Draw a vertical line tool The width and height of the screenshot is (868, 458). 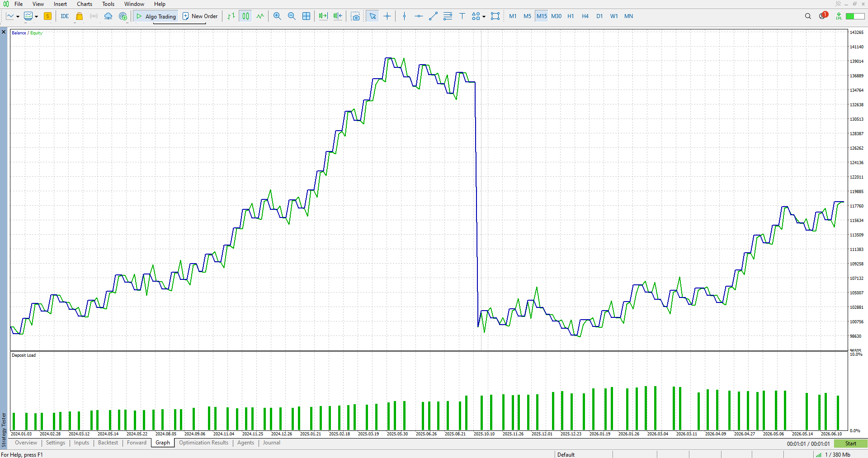tap(404, 16)
